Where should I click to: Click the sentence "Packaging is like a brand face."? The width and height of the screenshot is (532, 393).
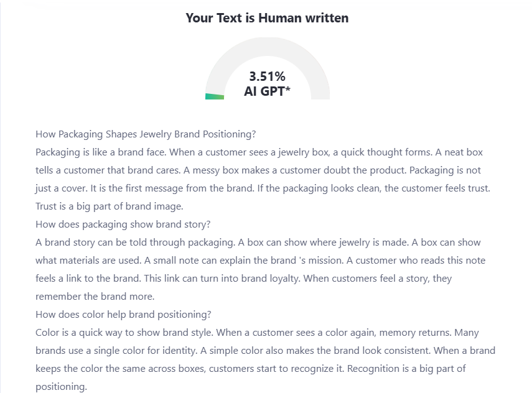(101, 152)
